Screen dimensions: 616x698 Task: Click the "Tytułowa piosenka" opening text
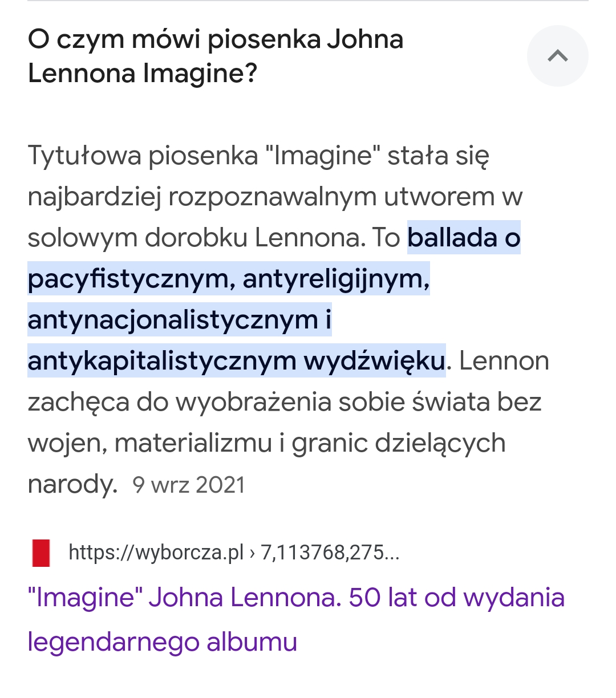[x=143, y=156]
